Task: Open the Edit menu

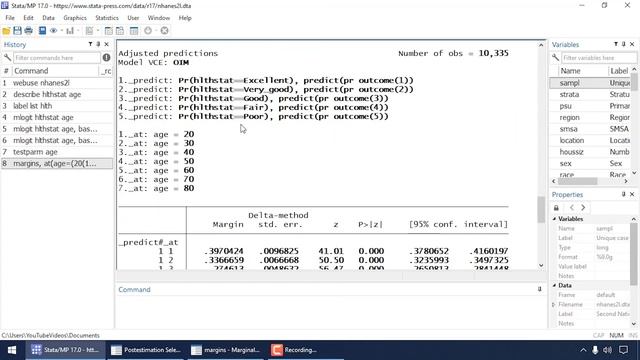Action: click(28, 18)
